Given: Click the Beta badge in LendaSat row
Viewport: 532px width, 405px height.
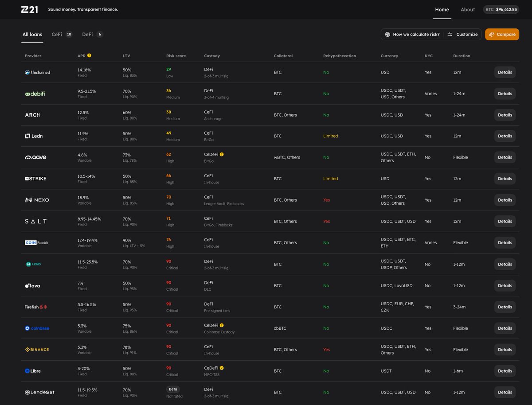Looking at the screenshot, I should click(x=173, y=389).
